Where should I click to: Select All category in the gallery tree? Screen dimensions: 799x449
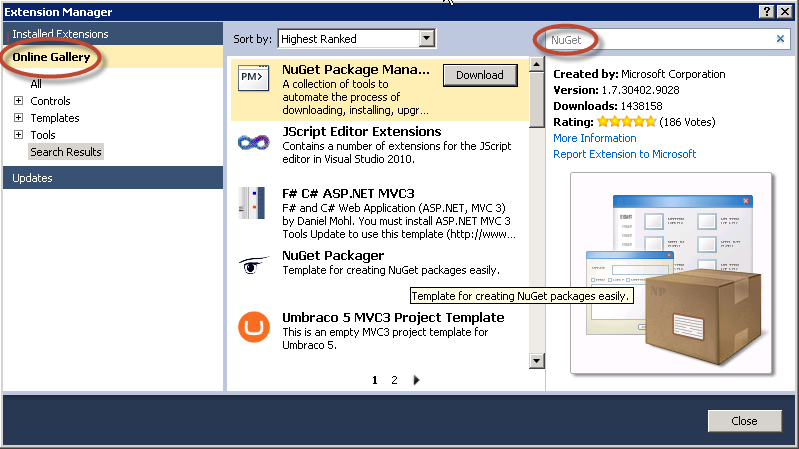pyautogui.click(x=36, y=84)
